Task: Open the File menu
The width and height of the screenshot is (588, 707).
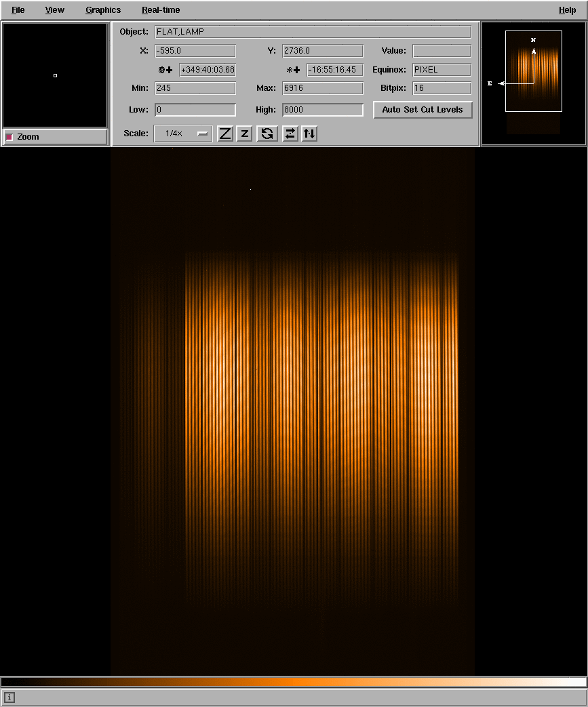Action: tap(18, 10)
